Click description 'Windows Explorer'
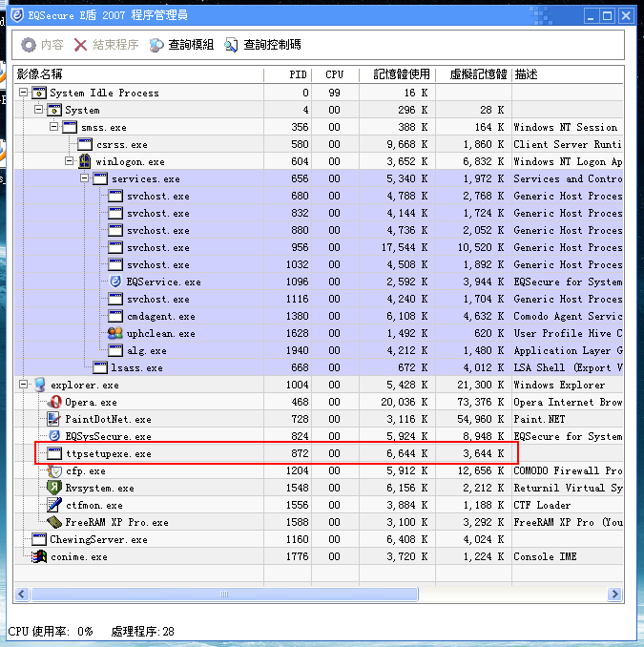The width and height of the screenshot is (644, 647). (x=559, y=385)
